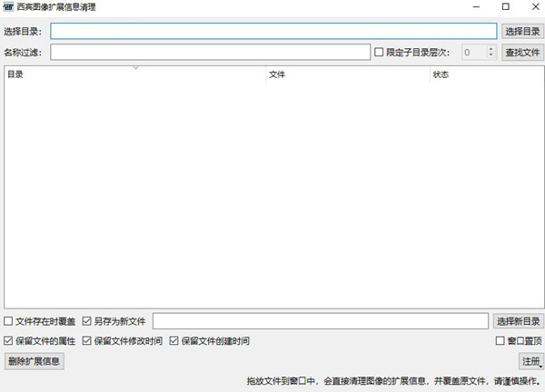
Task: Minimize the window
Action: tap(476, 7)
